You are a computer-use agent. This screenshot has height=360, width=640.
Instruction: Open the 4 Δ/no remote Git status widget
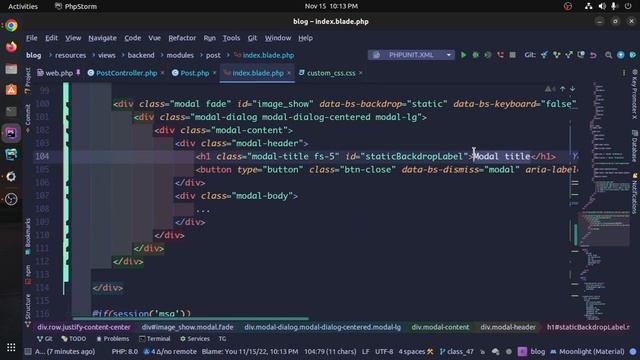click(170, 351)
